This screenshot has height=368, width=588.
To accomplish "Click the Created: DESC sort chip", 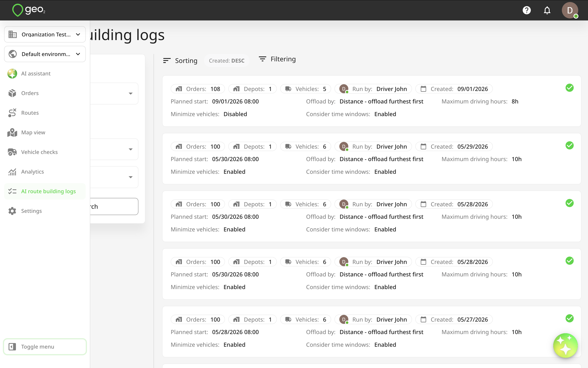I will click(227, 61).
